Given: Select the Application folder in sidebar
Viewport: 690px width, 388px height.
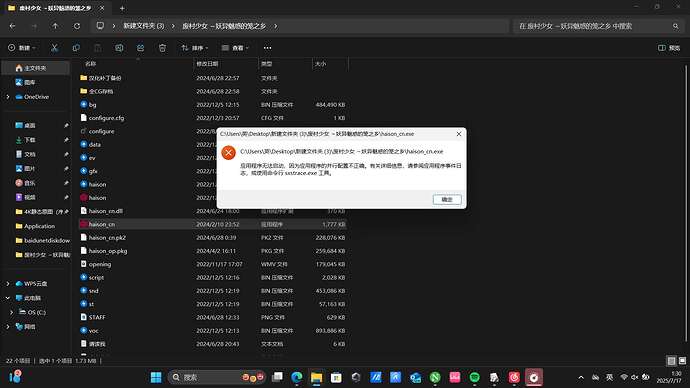Looking at the screenshot, I should pos(40,226).
